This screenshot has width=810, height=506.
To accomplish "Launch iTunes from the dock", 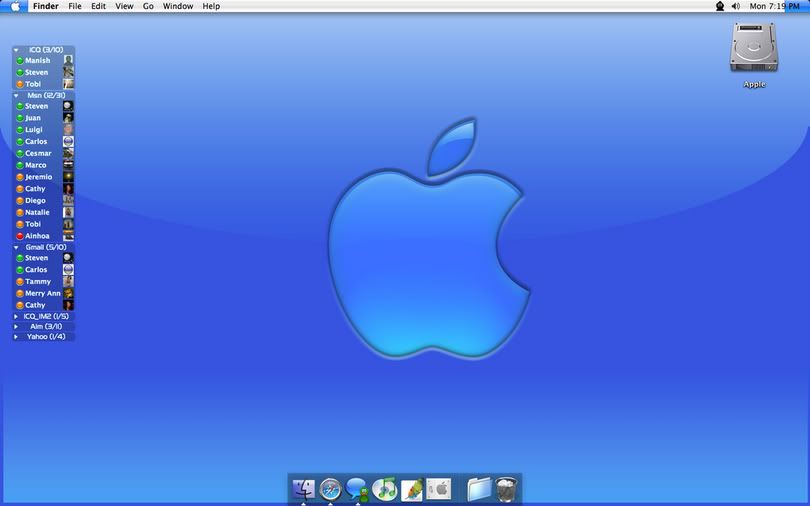I will click(x=385, y=489).
